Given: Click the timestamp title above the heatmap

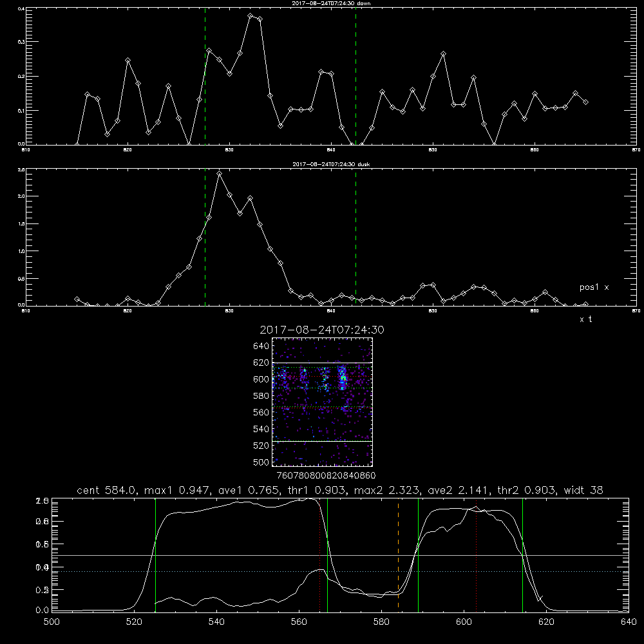Looking at the screenshot, I should [322, 330].
